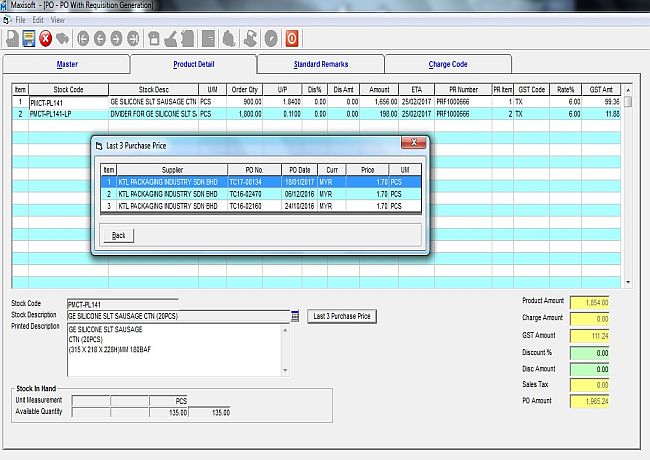Switch to the Master tab
This screenshot has height=460, width=650.
click(x=67, y=64)
